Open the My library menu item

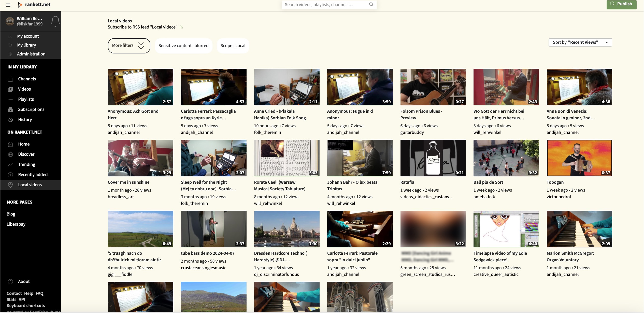pos(26,45)
